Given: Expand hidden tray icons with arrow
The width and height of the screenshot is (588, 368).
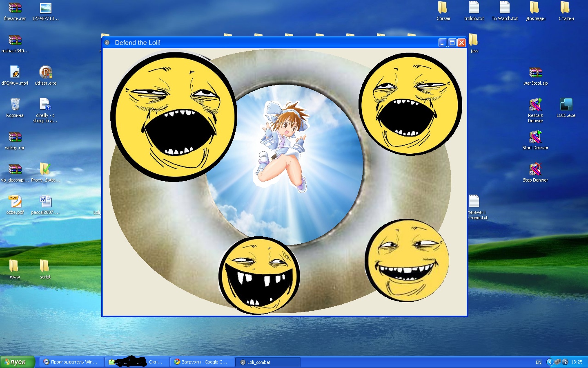Looking at the screenshot, I should (x=550, y=362).
